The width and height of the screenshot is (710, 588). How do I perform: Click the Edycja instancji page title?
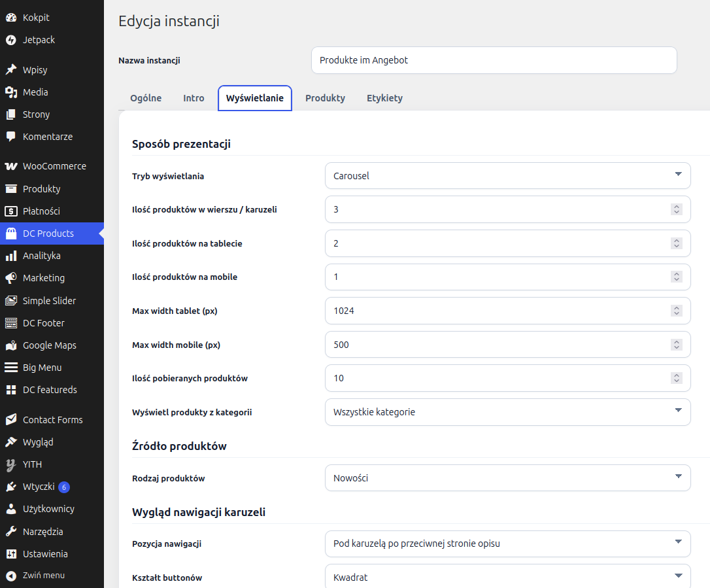click(x=169, y=21)
